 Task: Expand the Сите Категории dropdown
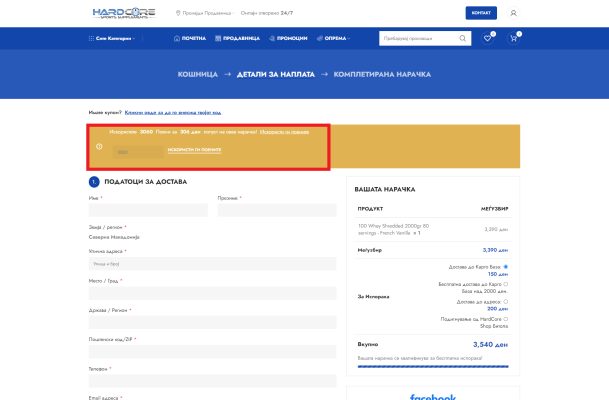(116, 38)
